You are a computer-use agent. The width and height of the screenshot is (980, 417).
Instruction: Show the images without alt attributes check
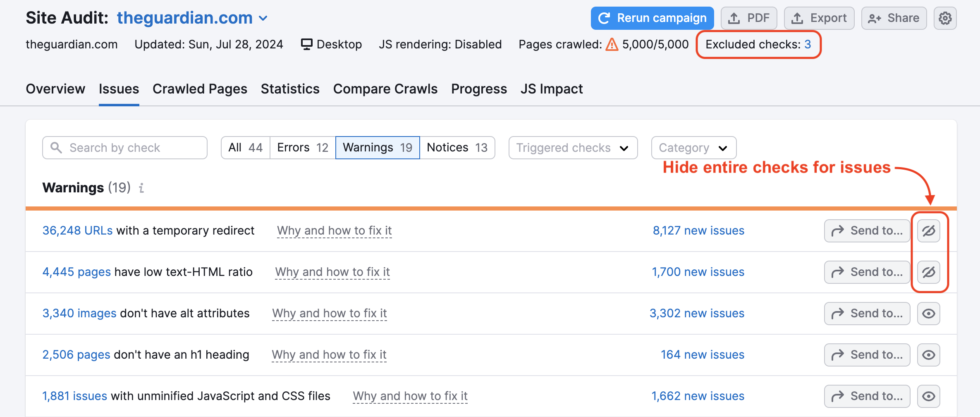click(928, 313)
